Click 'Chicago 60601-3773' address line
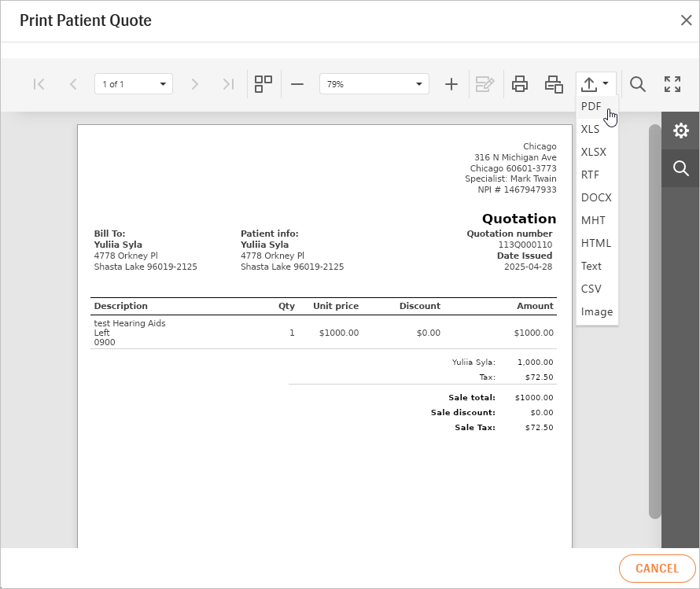Viewport: 700px width, 589px height. [x=513, y=168]
